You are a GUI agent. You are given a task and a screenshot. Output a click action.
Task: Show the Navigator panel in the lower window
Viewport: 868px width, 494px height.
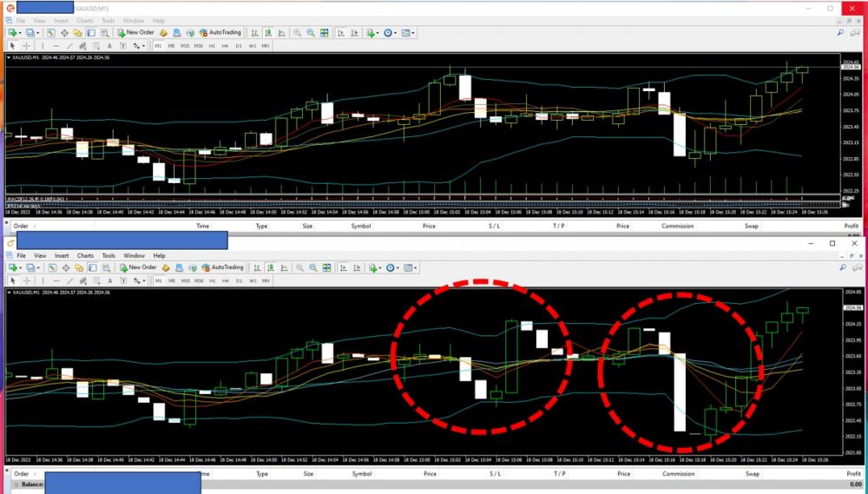79,267
